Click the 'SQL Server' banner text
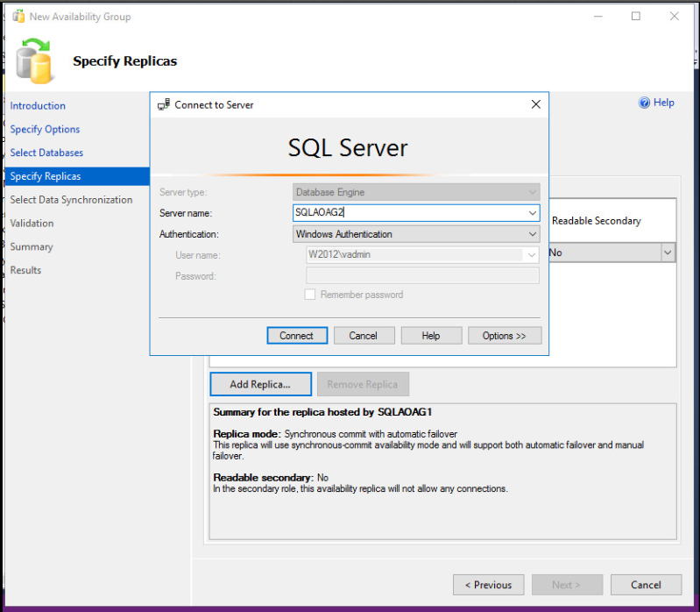 348,148
